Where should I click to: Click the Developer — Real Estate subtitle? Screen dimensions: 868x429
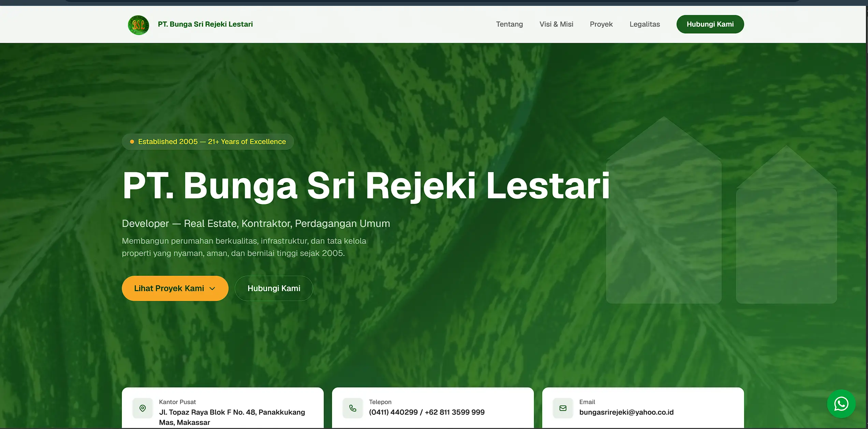click(x=256, y=224)
